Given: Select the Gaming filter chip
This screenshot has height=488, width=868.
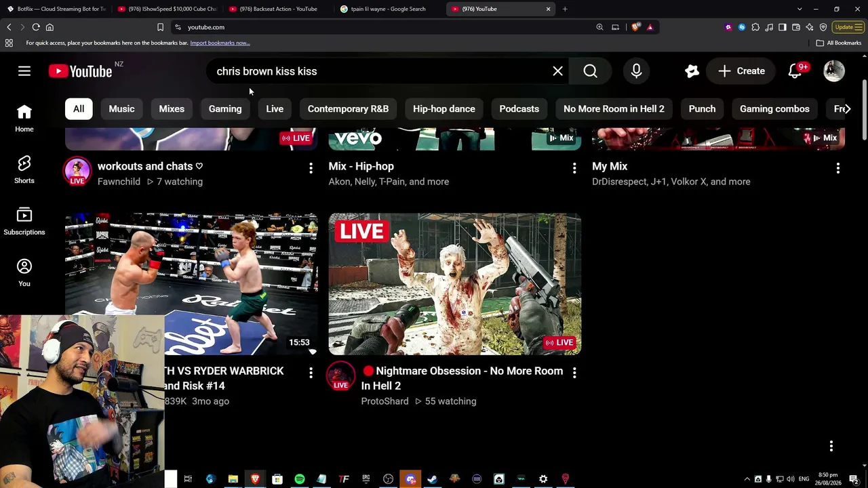Looking at the screenshot, I should pos(225,108).
